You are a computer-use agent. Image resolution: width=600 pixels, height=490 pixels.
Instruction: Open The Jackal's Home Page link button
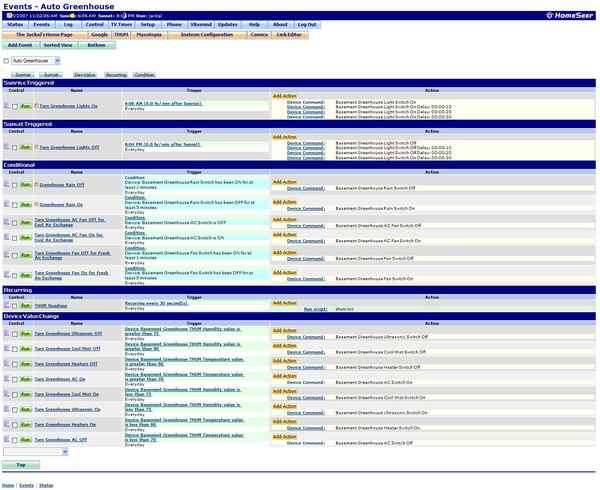pyautogui.click(x=44, y=35)
